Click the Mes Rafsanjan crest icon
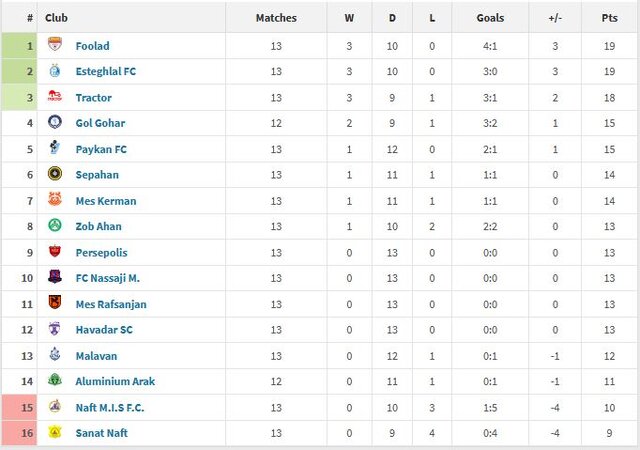The image size is (640, 450). [55, 304]
